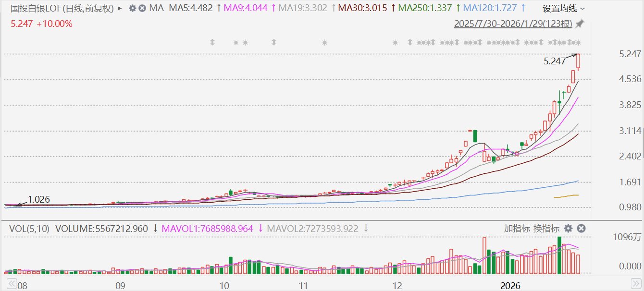Click the MA5:4.482 legend value
The height and width of the screenshot is (291, 644).
point(191,8)
